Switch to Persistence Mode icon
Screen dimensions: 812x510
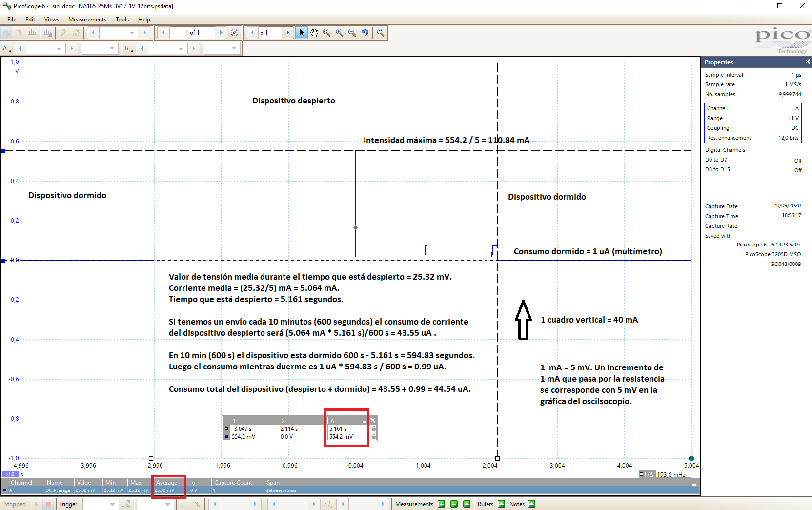(20, 33)
